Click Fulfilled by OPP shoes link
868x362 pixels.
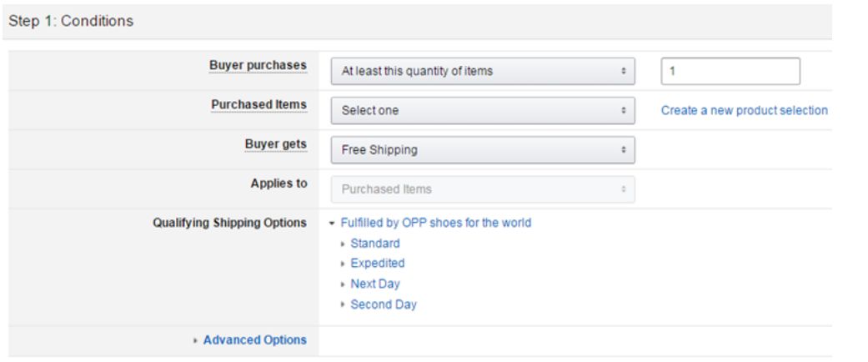tap(435, 223)
